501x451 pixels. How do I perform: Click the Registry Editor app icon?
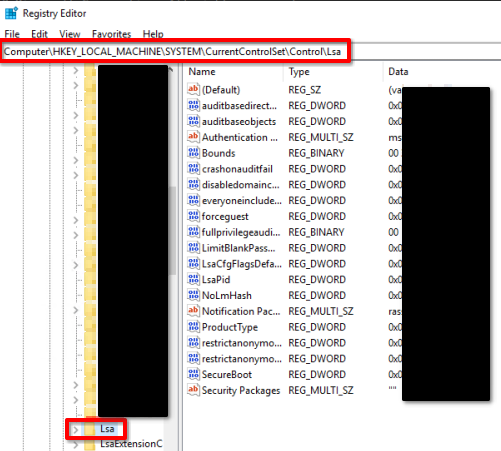tap(11, 13)
